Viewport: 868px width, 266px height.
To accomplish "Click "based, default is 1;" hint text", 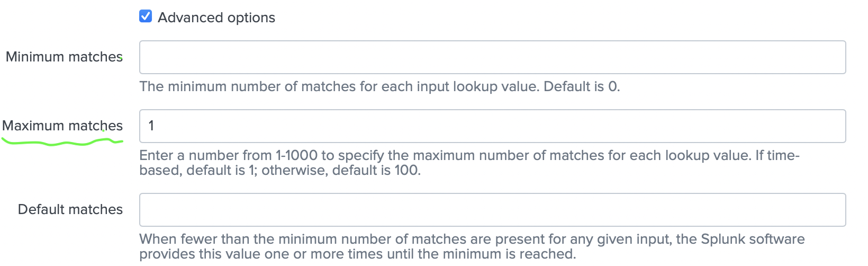I will 198,170.
